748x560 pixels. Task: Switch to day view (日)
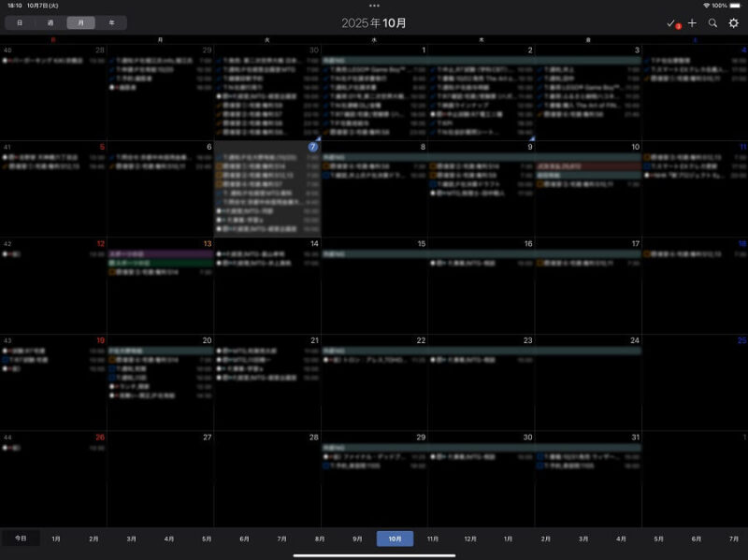click(20, 23)
